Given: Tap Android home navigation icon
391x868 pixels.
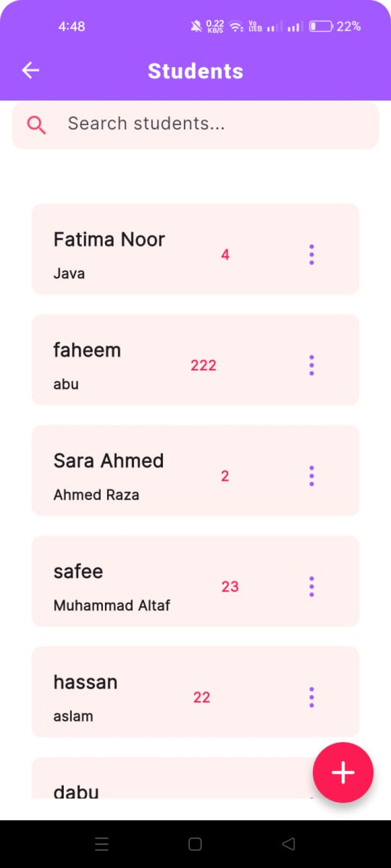Looking at the screenshot, I should click(195, 844).
